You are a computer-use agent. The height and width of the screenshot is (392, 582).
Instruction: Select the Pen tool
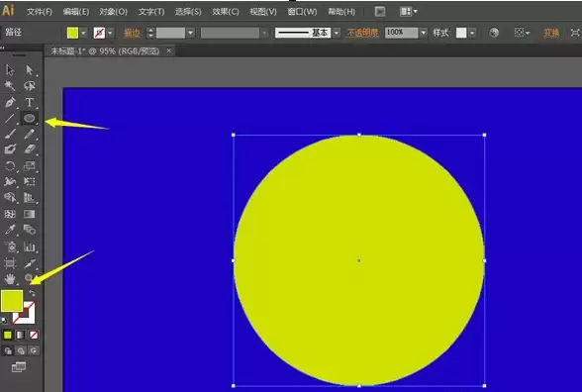coord(10,102)
